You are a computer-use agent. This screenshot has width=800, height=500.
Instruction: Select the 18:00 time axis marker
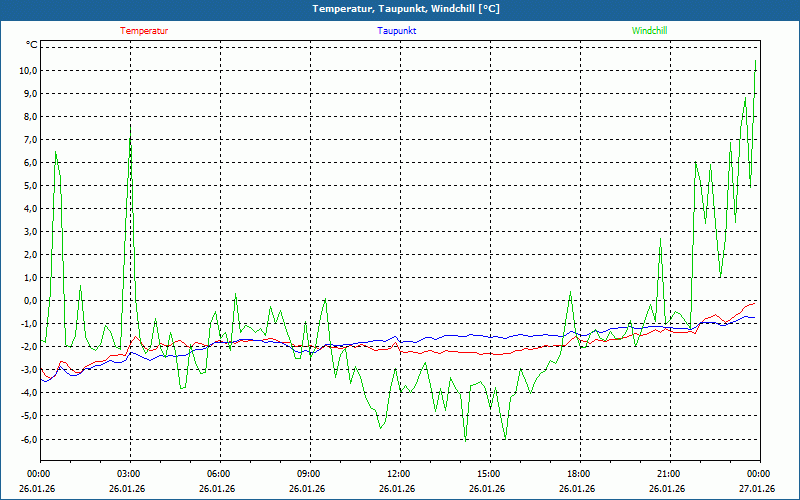click(579, 474)
